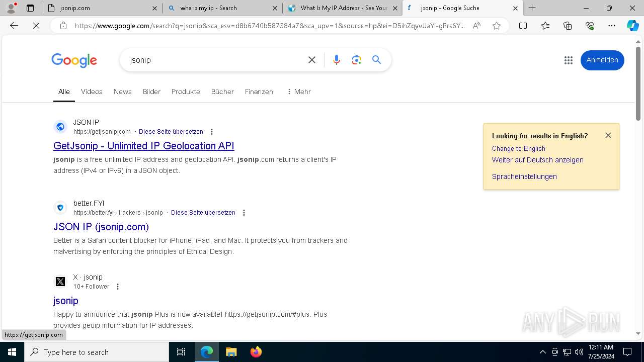Click the Edge profile avatar icon
Viewport: 644px width, 362px height.
(11, 8)
